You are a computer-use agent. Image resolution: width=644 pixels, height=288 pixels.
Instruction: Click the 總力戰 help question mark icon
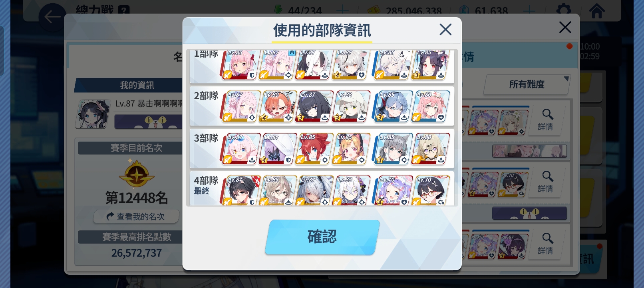point(124,10)
